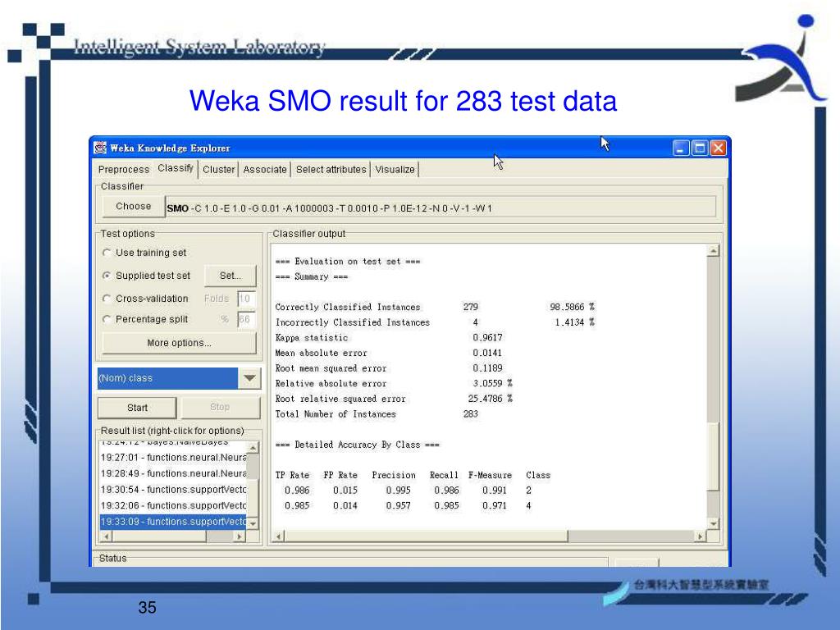
Task: Open the Select attributes tab
Action: click(331, 169)
